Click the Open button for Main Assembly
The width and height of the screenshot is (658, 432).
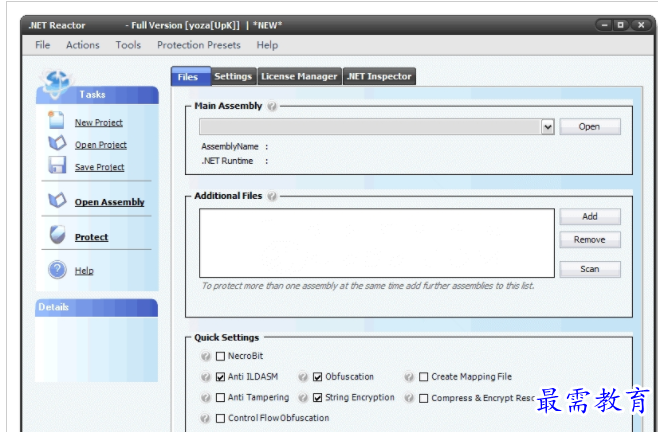click(x=590, y=127)
